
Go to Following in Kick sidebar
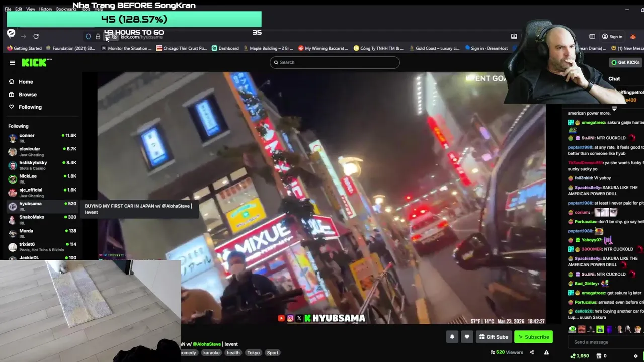point(25,107)
